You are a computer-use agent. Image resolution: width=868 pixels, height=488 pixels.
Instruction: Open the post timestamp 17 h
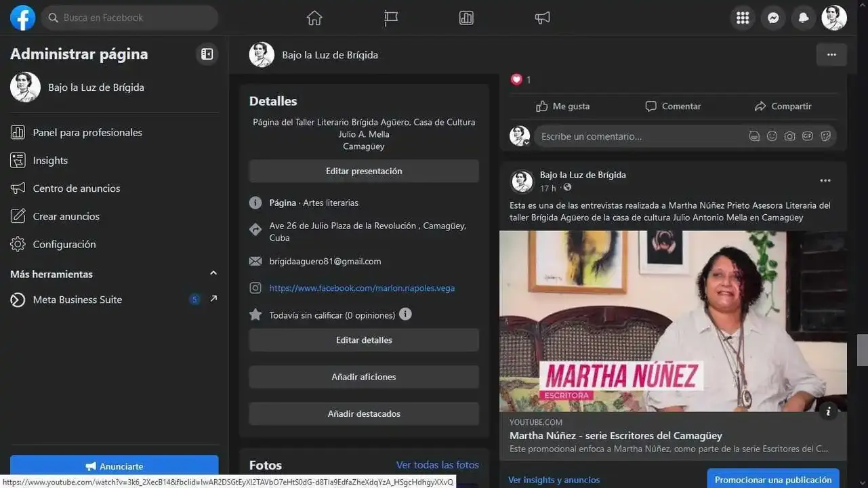(x=547, y=188)
